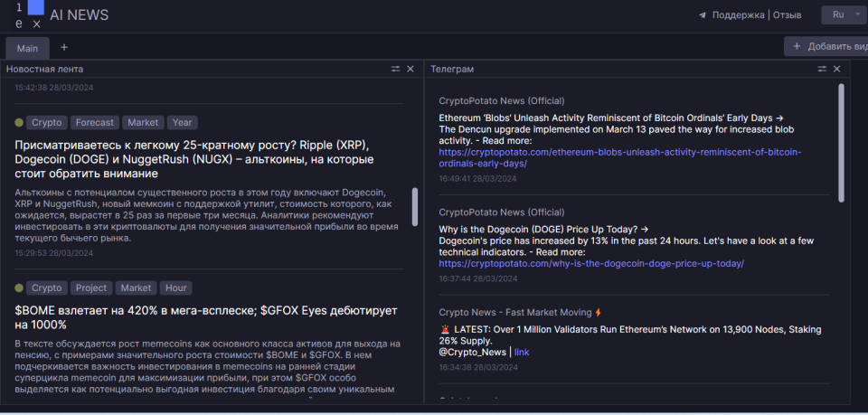Click the Новостная лента panel title

coord(45,69)
